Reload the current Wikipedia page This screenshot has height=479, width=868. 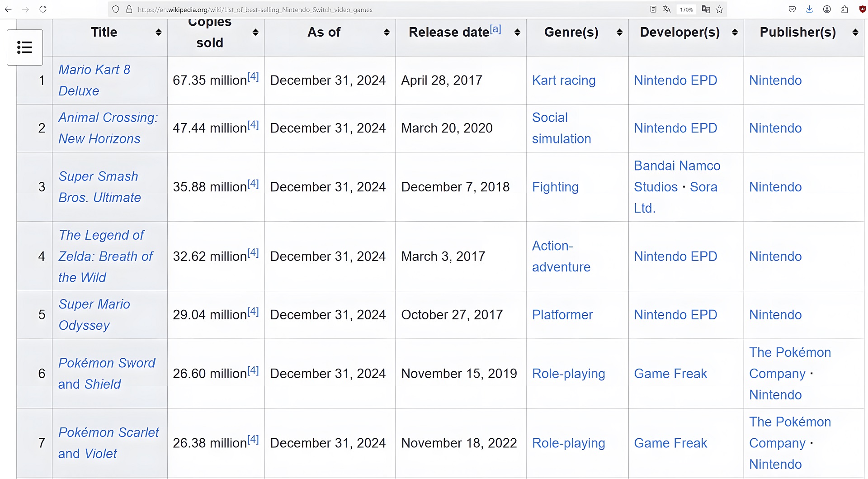click(x=43, y=9)
